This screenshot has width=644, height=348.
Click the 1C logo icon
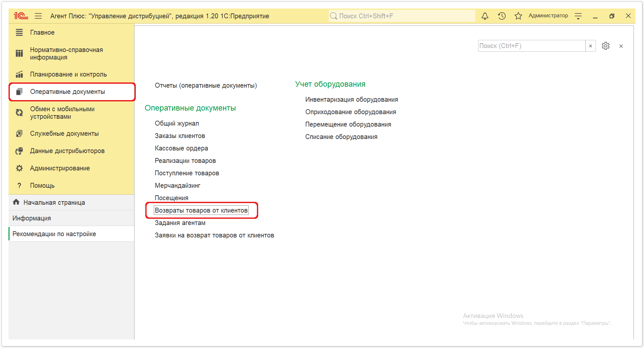(21, 16)
